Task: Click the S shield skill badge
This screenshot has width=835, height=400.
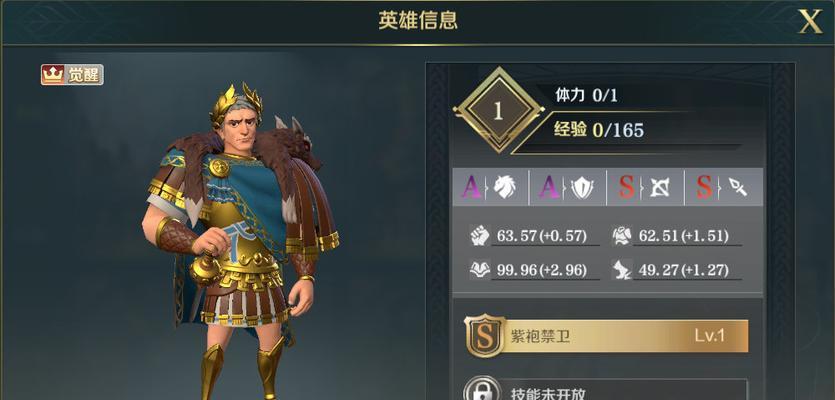Action: click(x=485, y=336)
